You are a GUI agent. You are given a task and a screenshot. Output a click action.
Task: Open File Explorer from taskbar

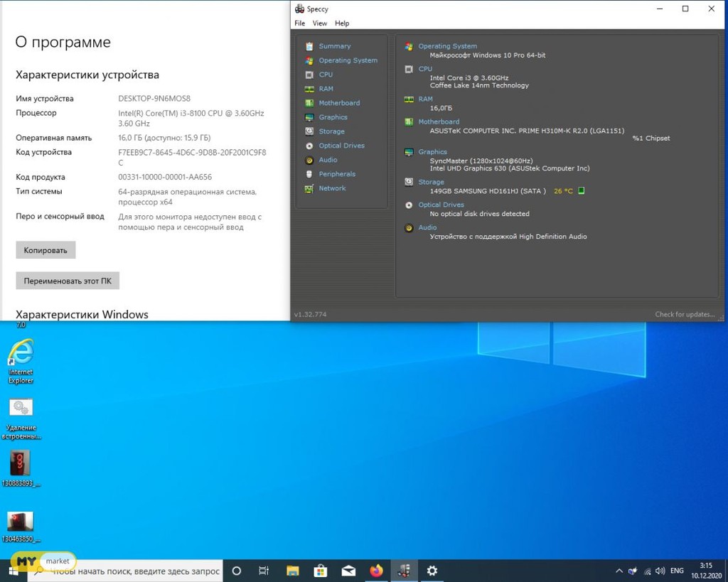click(292, 571)
